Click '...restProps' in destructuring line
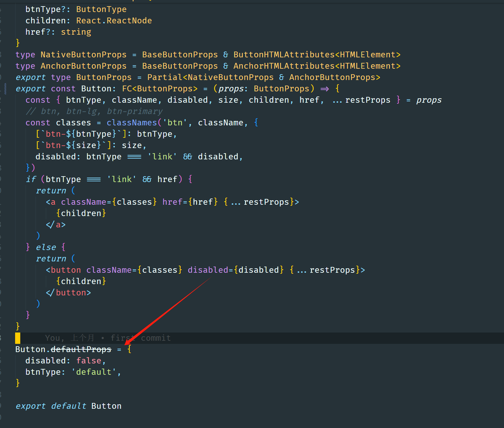The image size is (504, 428). click(x=361, y=100)
